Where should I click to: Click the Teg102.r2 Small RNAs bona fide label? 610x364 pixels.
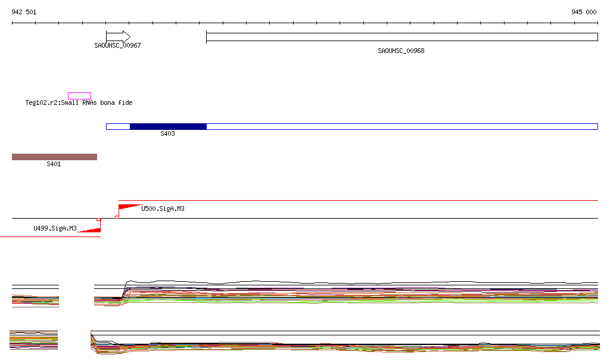point(79,103)
